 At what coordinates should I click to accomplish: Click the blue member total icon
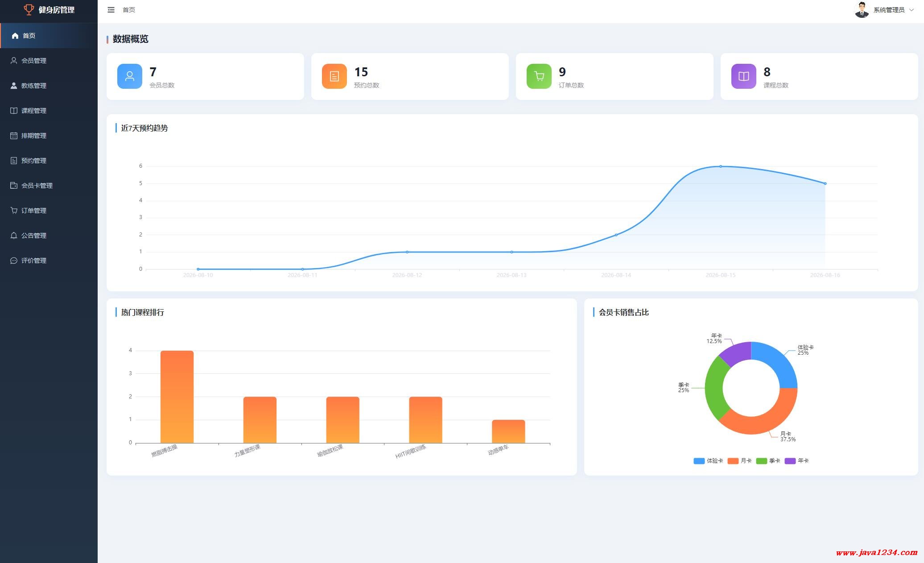coord(130,76)
